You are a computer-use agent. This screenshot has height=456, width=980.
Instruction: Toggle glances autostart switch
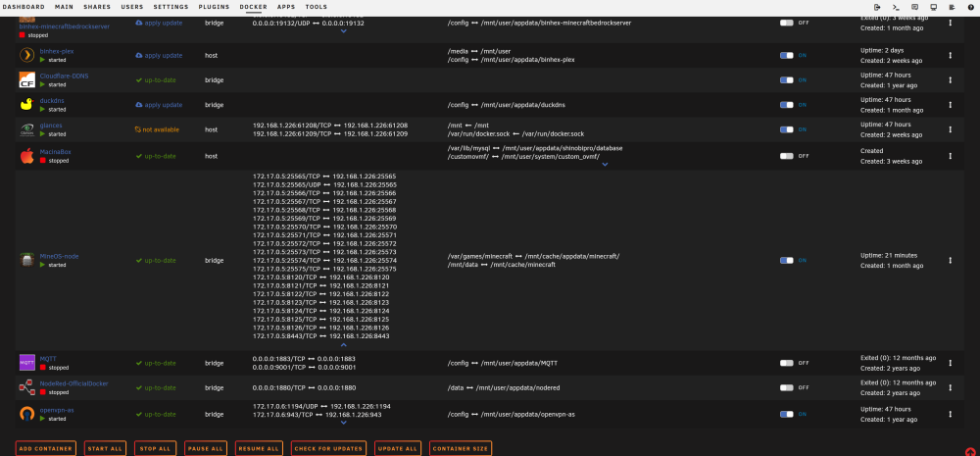click(786, 129)
